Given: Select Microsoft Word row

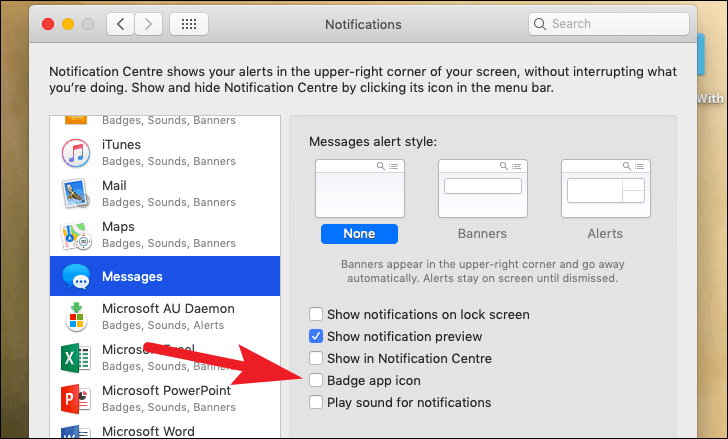Looking at the screenshot, I should [x=165, y=429].
